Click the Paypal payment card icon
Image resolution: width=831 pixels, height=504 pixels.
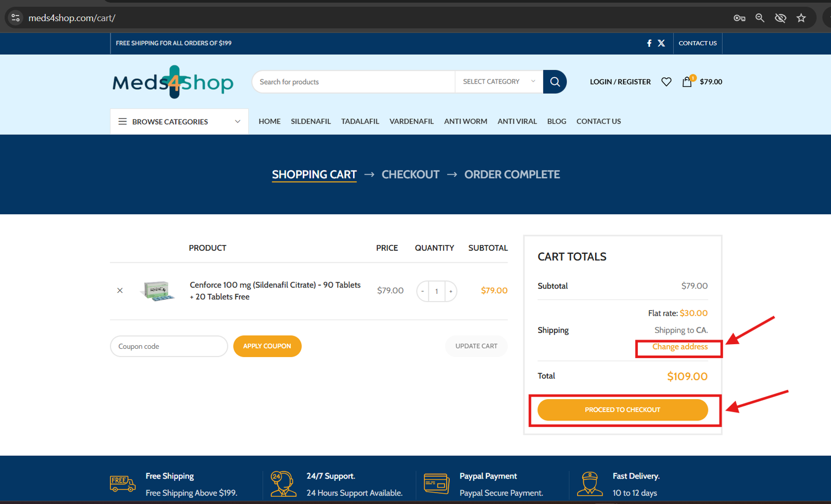tap(436, 484)
